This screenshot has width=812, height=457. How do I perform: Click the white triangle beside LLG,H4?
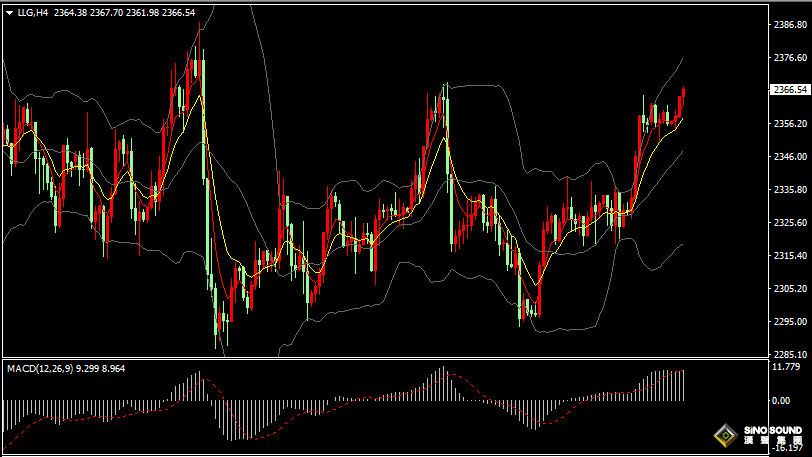click(x=9, y=13)
